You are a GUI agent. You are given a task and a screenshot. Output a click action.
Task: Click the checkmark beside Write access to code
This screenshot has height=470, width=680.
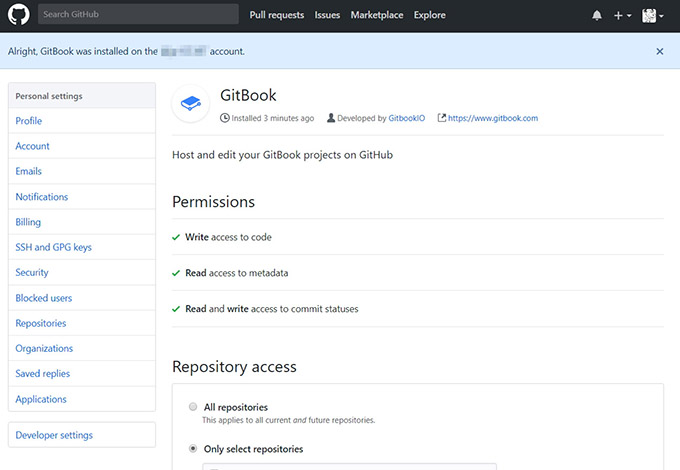point(176,237)
